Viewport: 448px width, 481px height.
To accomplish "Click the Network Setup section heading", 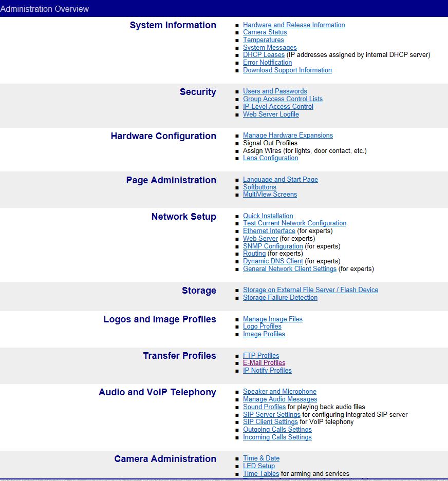I will pos(183,217).
